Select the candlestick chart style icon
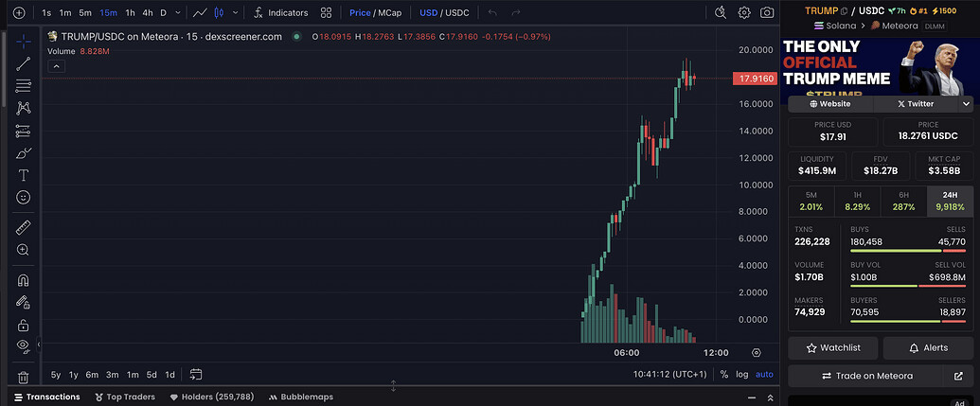 (219, 12)
